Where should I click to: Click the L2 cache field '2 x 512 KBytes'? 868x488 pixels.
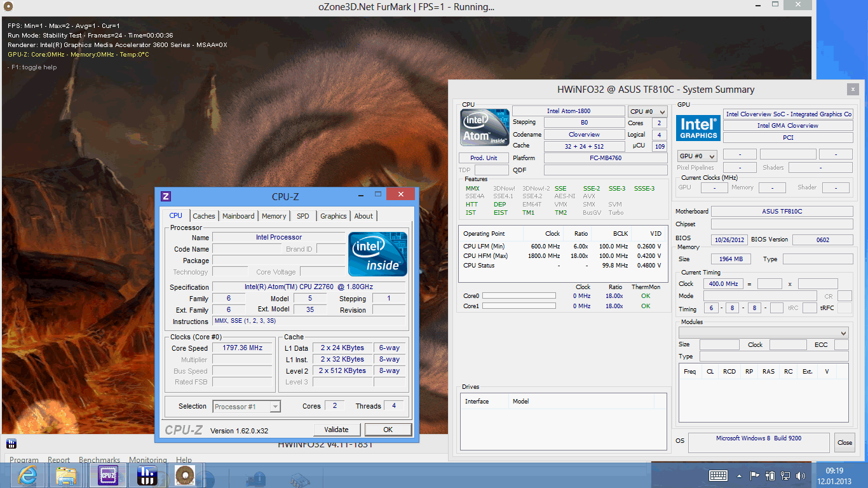click(342, 370)
